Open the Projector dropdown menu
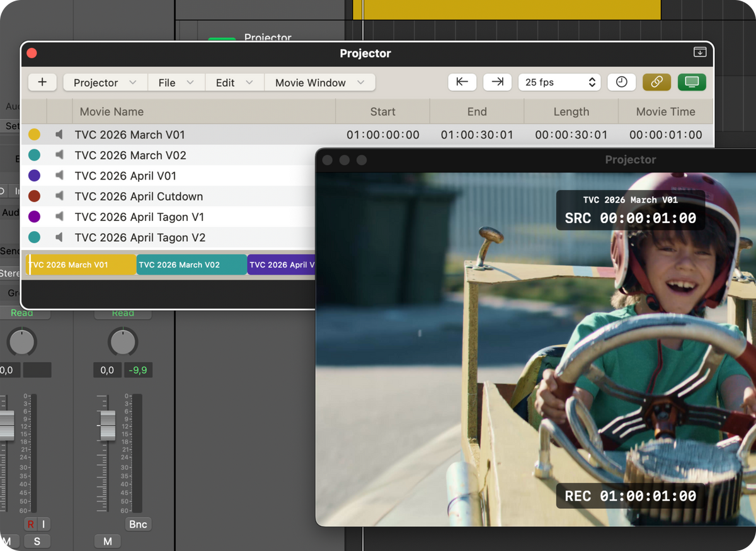The width and height of the screenshot is (756, 551). pyautogui.click(x=105, y=82)
